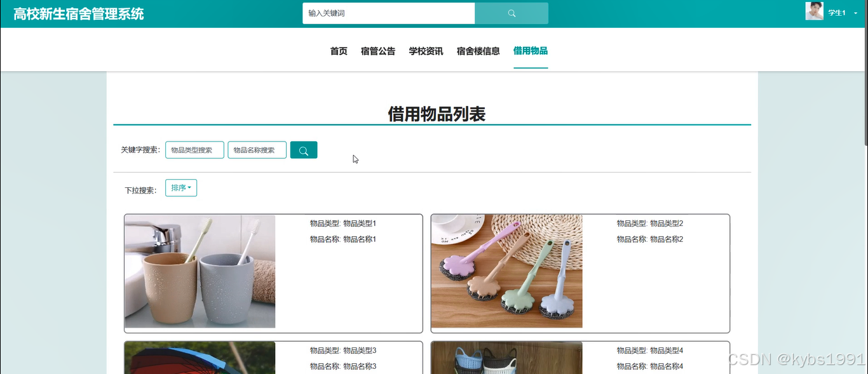
Task: Click the 高校新生宿舍管理系统 site title
Action: (x=79, y=14)
